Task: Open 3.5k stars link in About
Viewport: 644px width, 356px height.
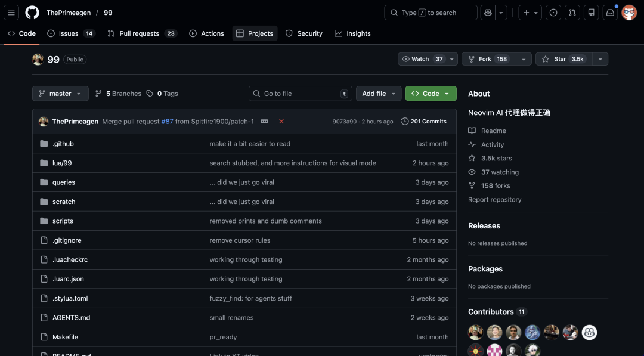Action: 490,158
